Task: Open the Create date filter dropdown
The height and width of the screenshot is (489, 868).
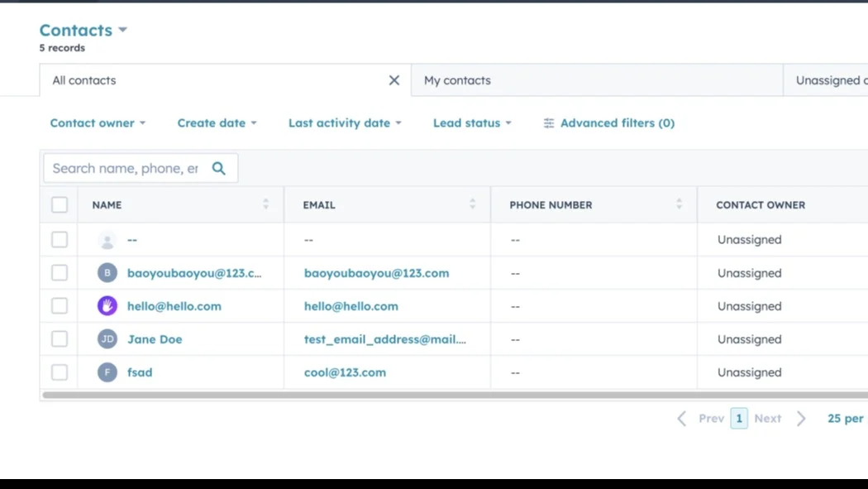Action: click(217, 123)
